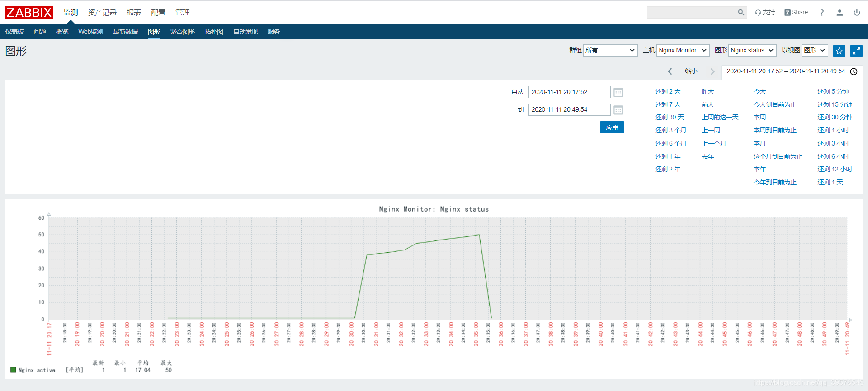The width and height of the screenshot is (868, 391).
Task: Select 昨天 yesterday time range
Action: click(708, 91)
